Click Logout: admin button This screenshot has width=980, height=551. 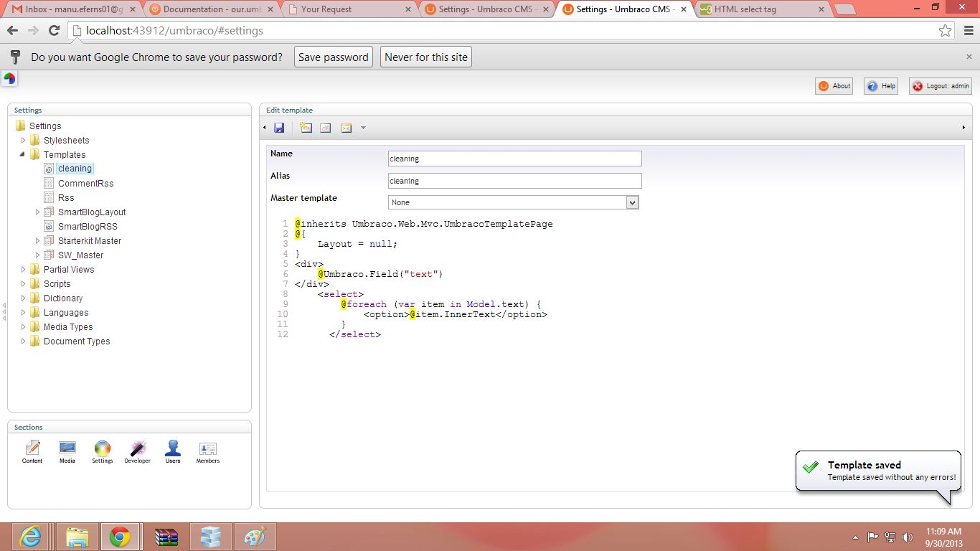point(941,86)
